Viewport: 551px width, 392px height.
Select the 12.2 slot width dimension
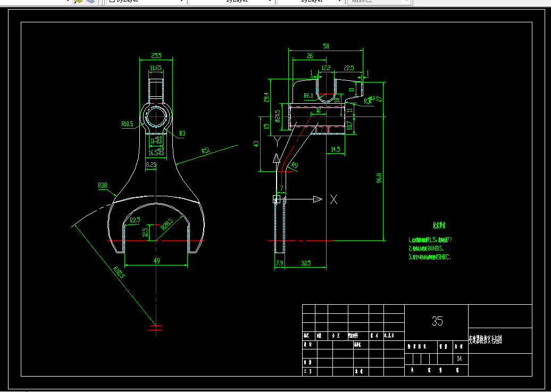coord(326,68)
